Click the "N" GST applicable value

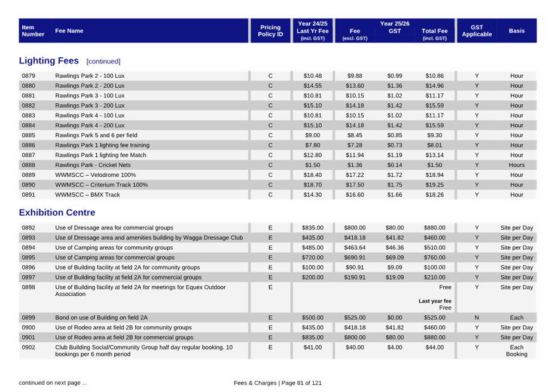[x=477, y=318]
